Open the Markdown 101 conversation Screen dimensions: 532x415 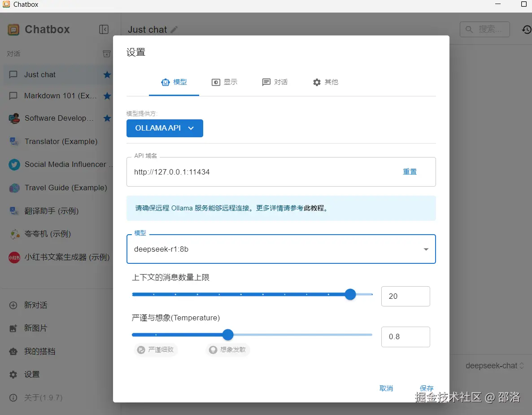pos(58,96)
